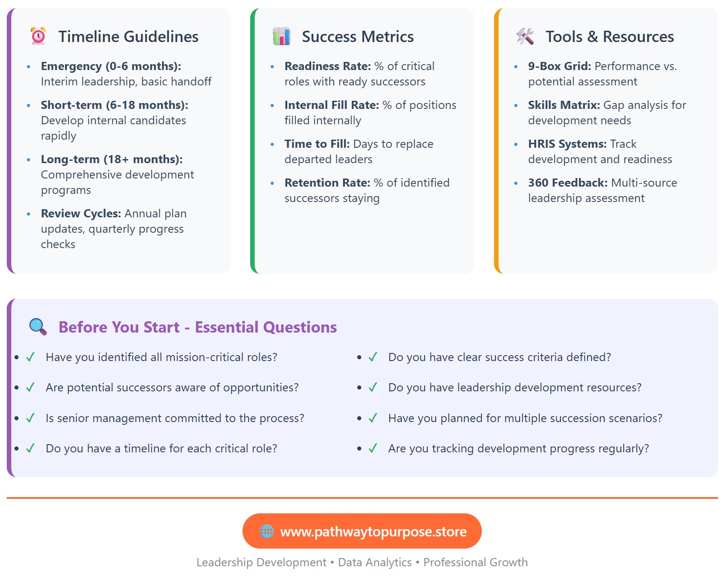
Task: Click the Leadership Development footer text
Action: [x=261, y=563]
